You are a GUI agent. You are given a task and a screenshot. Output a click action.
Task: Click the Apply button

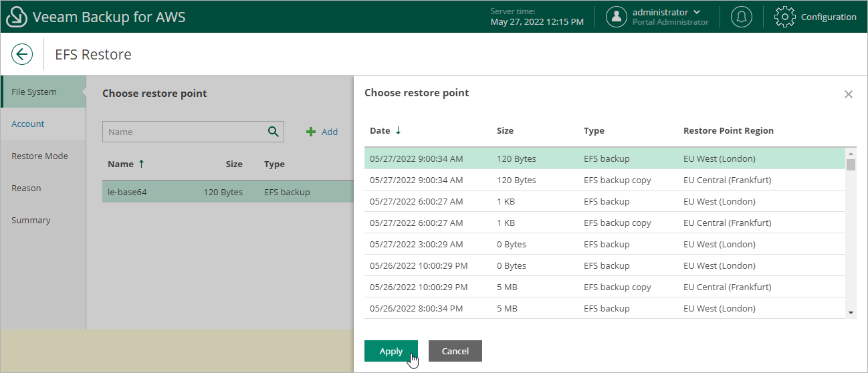tap(391, 351)
